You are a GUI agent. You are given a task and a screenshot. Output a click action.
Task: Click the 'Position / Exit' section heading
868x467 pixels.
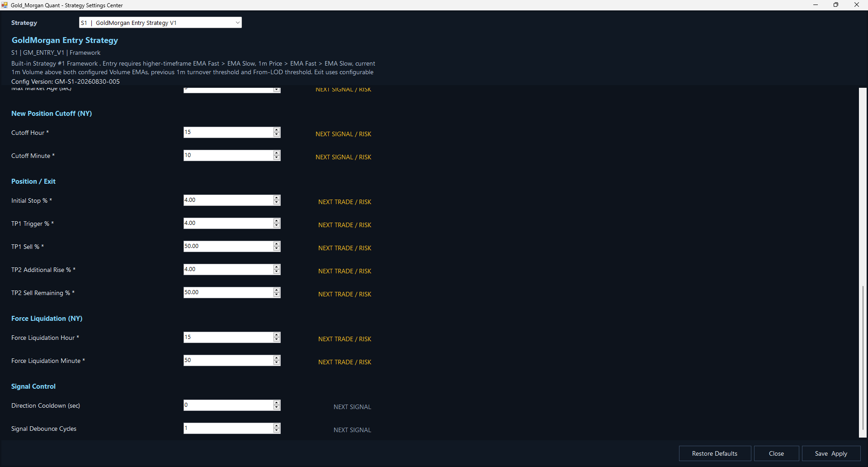pyautogui.click(x=33, y=181)
